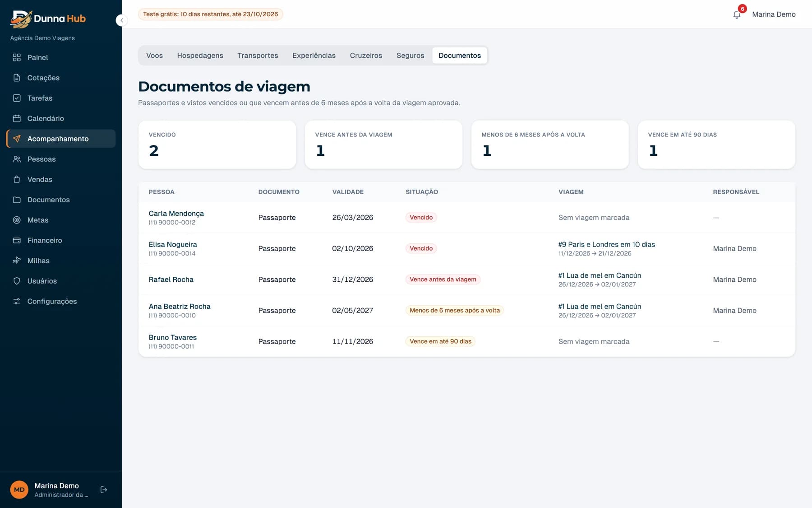Open Elisa Nogueira's record

point(173,244)
